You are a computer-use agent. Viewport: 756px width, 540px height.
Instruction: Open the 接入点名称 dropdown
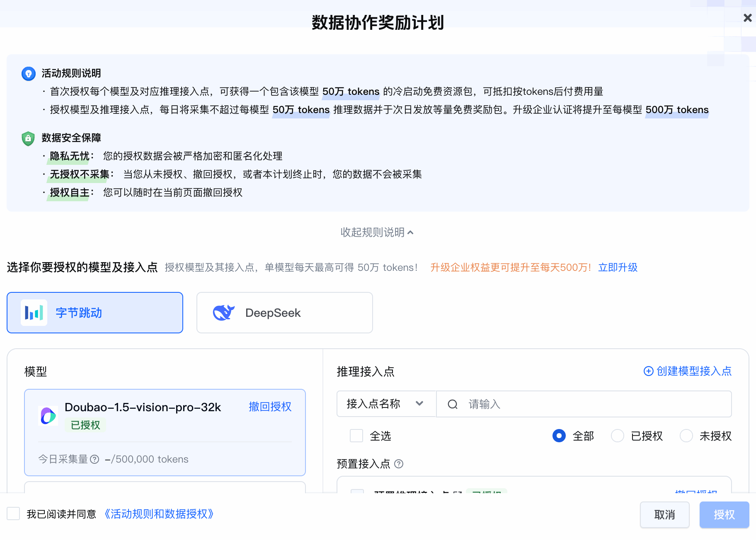[x=386, y=404]
